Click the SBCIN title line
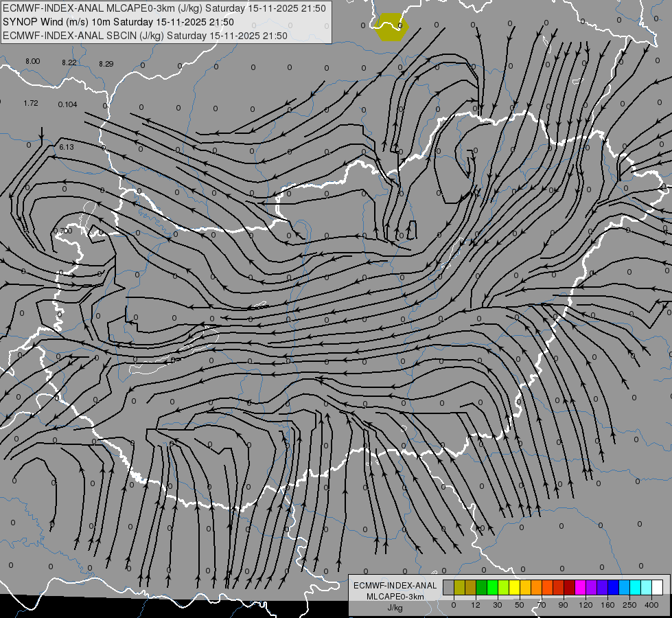672x618 pixels. 145,36
